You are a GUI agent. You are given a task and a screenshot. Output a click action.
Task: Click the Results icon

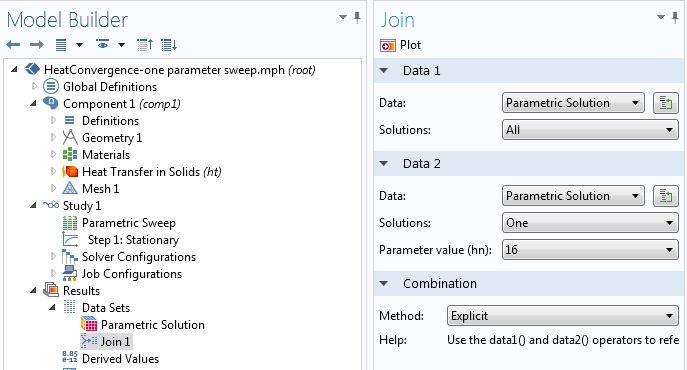pyautogui.click(x=51, y=290)
